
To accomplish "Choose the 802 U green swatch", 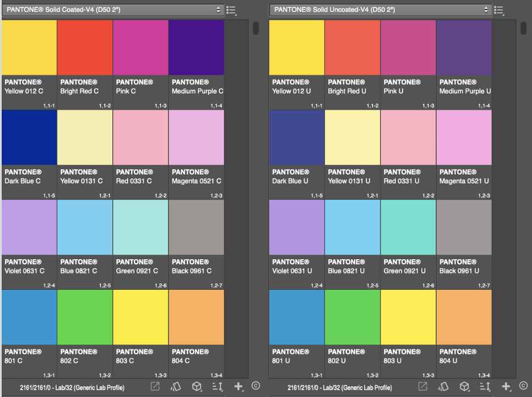I will click(353, 317).
